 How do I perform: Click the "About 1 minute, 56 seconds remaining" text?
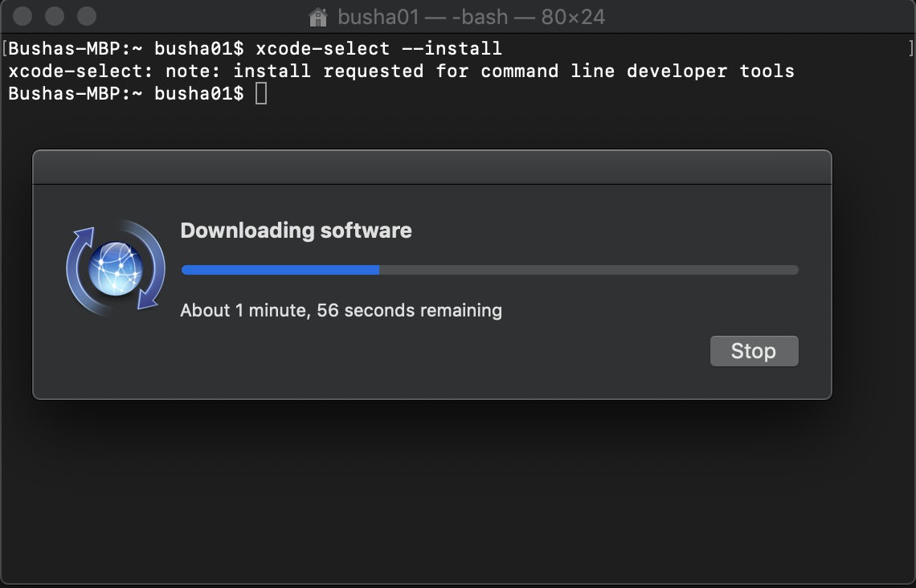point(341,310)
